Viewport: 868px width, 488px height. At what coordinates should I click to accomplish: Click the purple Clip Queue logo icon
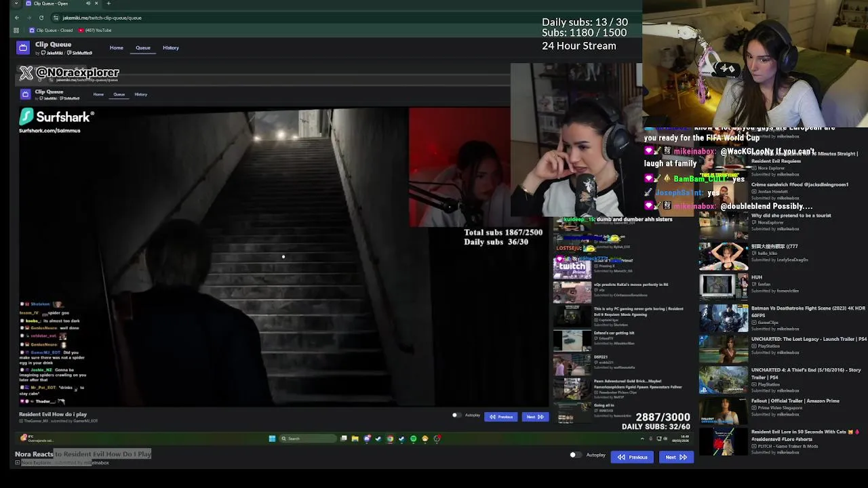pos(23,47)
